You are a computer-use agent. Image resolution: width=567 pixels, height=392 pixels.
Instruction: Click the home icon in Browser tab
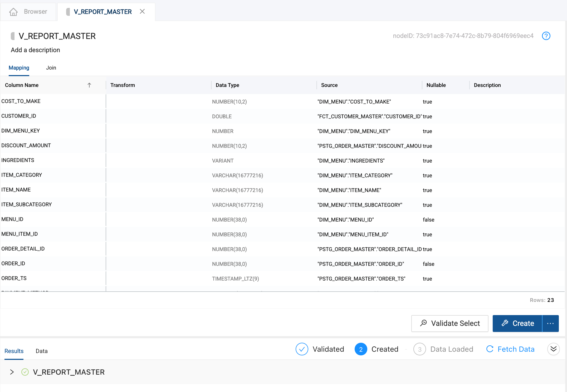click(13, 12)
